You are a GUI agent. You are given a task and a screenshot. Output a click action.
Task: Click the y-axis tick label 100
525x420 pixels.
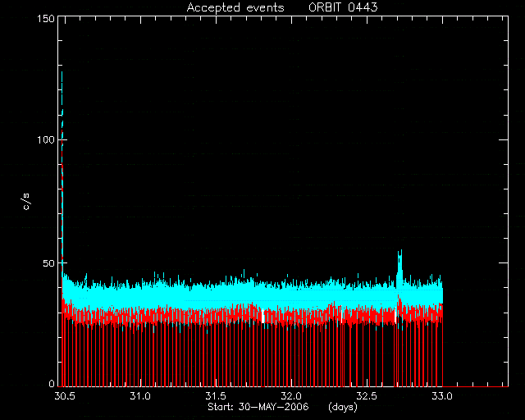(x=46, y=139)
